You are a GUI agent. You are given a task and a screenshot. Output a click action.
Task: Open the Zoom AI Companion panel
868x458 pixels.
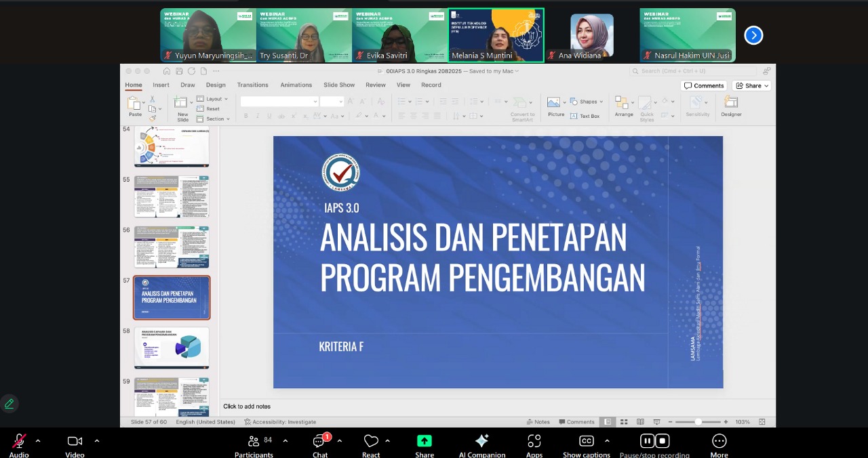(x=481, y=442)
